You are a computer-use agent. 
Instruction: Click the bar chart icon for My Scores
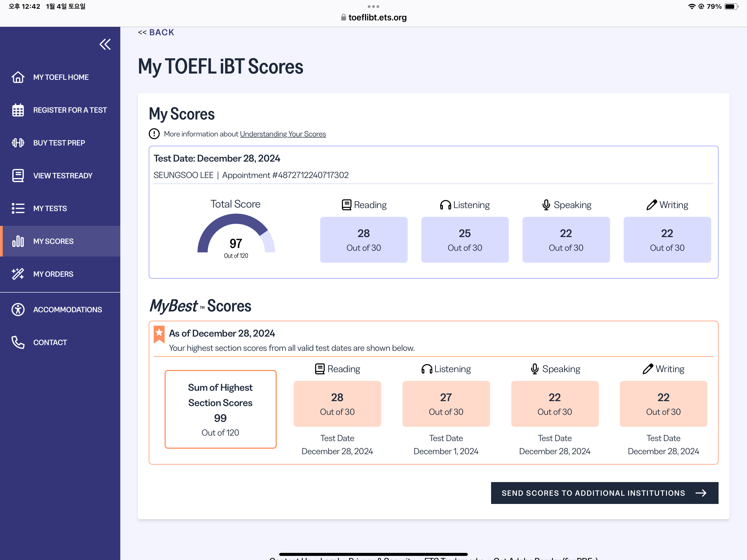[x=18, y=241]
